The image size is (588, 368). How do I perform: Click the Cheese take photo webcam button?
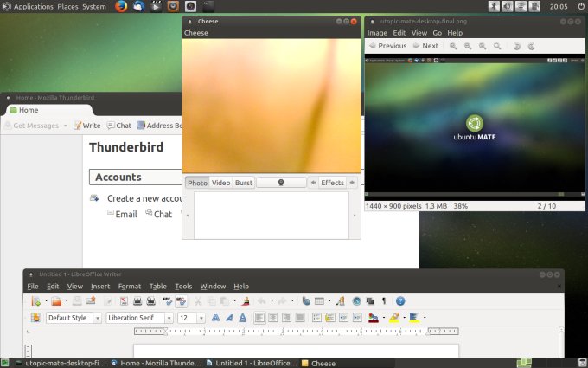[x=281, y=183]
